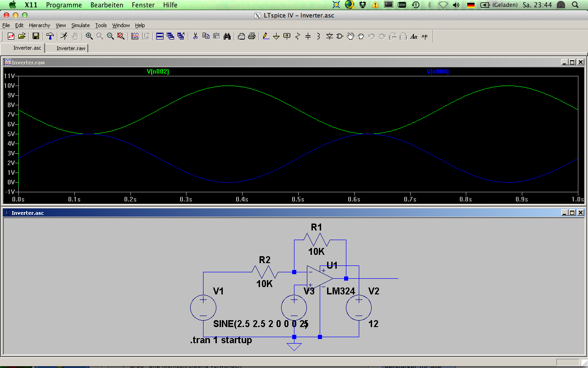This screenshot has height=368, width=588.
Task: Click the V(n004) blue trace label
Action: click(x=437, y=71)
